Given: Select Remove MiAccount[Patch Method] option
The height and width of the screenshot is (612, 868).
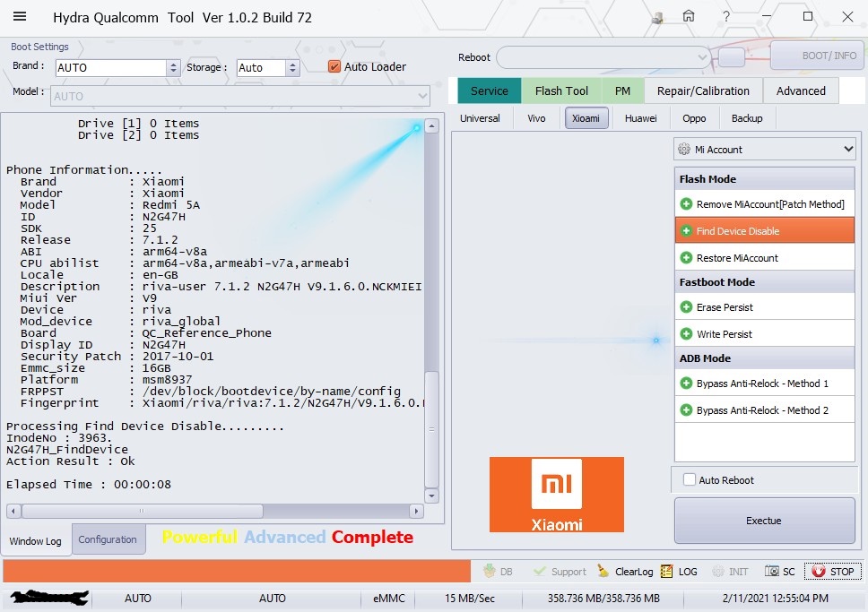Looking at the screenshot, I should [x=764, y=204].
